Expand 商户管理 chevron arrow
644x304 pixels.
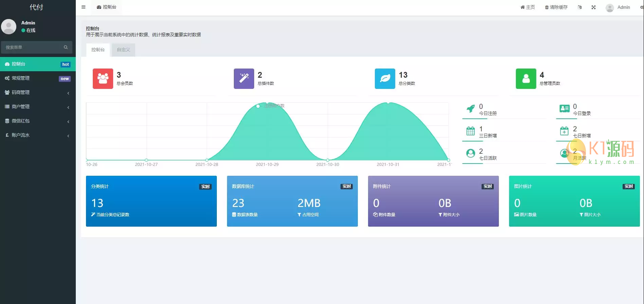coord(68,107)
